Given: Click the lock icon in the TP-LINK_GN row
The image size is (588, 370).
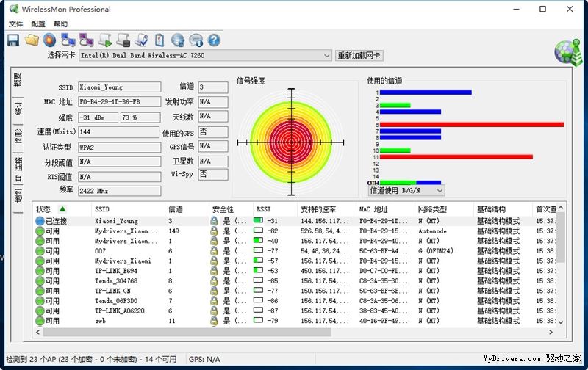Looking at the screenshot, I should pos(214,291).
